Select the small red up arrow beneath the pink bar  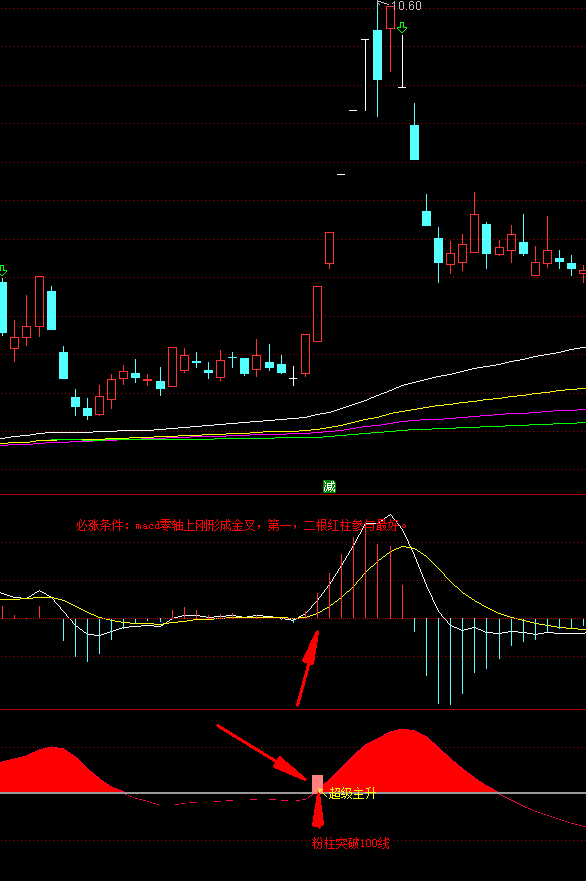click(318, 811)
